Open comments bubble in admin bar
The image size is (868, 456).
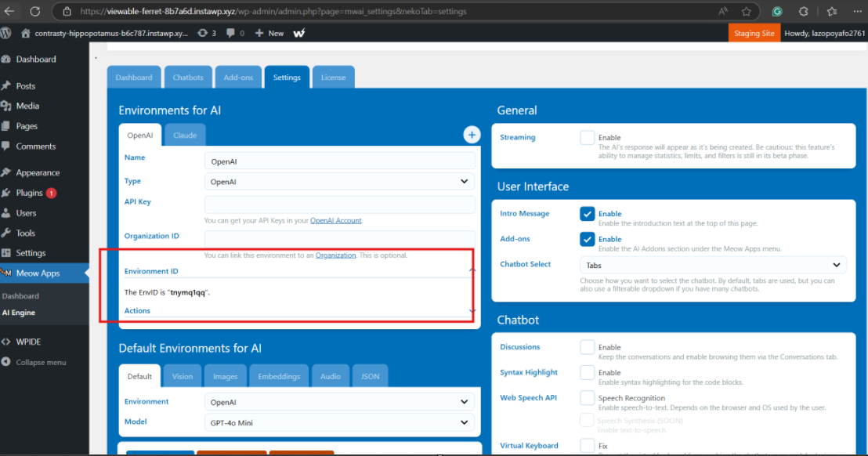(235, 33)
